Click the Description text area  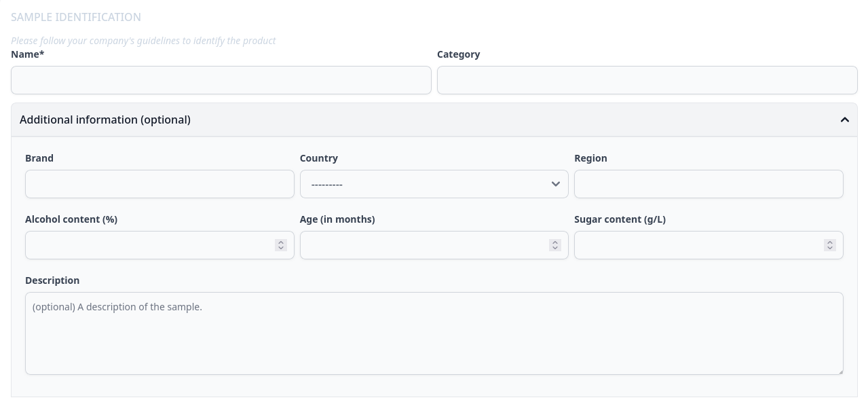coord(434,333)
